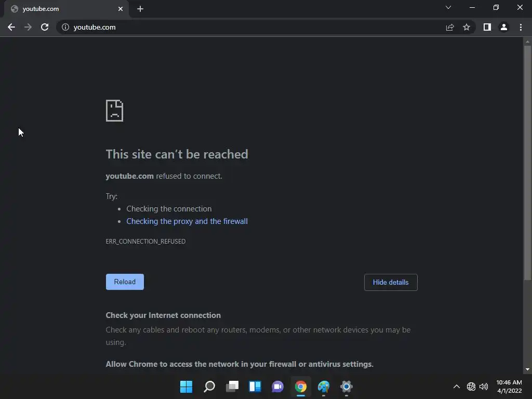Select the ERR_CONNECTION_REFUSED text
Screen dimensions: 532x399
[x=145, y=241]
